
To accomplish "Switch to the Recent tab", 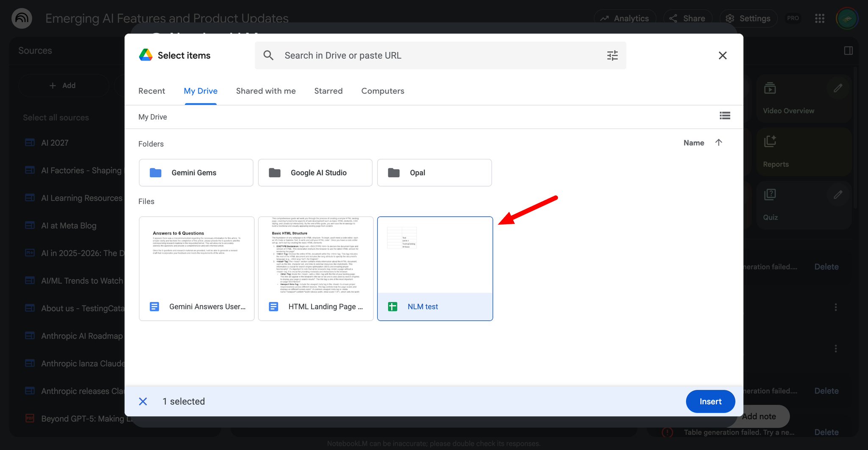I will (x=152, y=91).
